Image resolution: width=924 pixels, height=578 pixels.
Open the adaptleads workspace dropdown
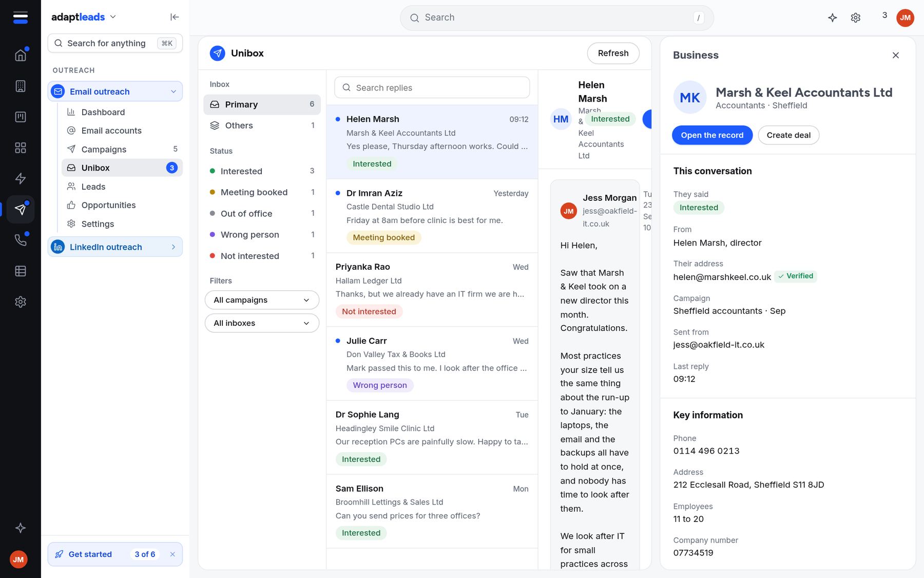click(x=84, y=17)
